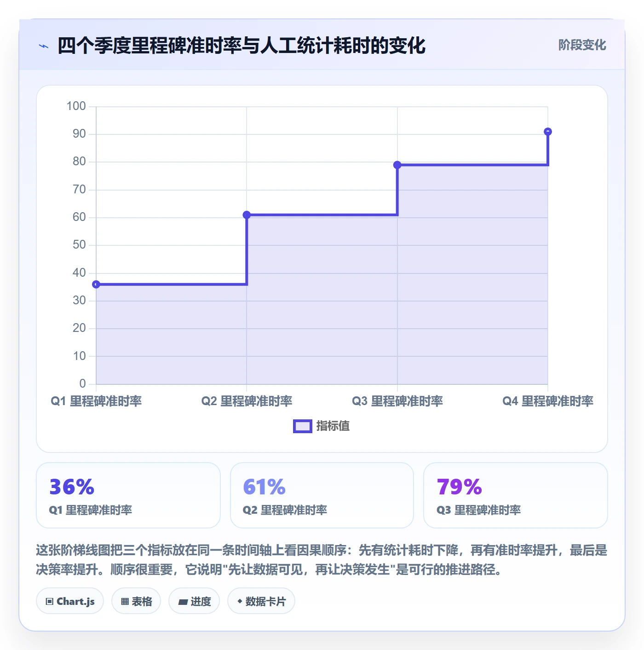Select the Q2 data point at 61
Image resolution: width=644 pixels, height=650 pixels.
pyautogui.click(x=247, y=215)
